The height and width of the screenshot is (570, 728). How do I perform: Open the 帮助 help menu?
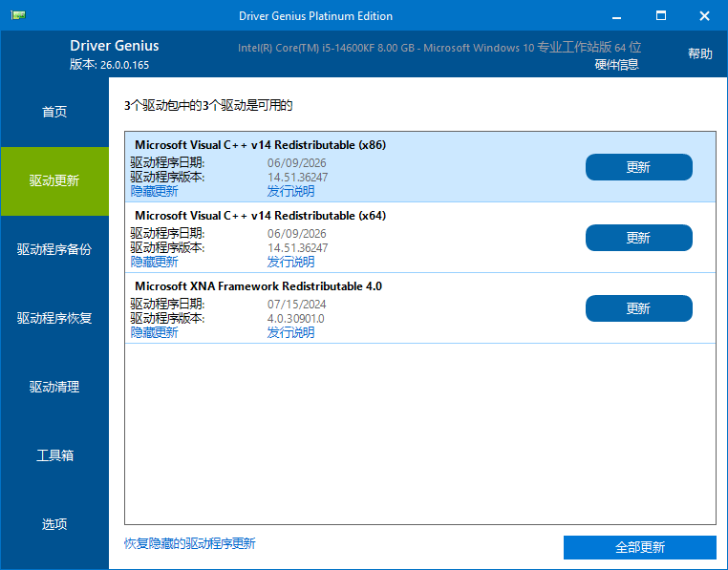(699, 53)
